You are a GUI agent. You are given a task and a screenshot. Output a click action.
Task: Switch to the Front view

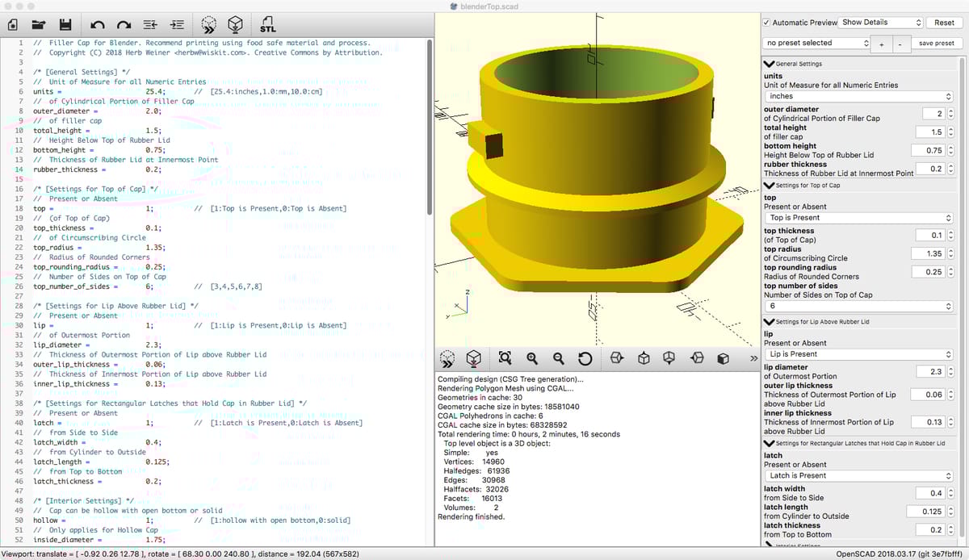724,357
